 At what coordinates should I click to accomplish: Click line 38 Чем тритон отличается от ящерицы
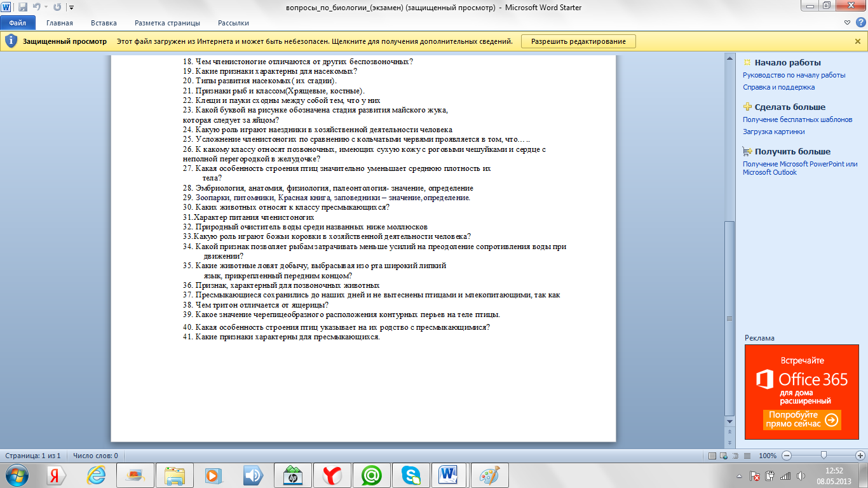[x=255, y=305]
